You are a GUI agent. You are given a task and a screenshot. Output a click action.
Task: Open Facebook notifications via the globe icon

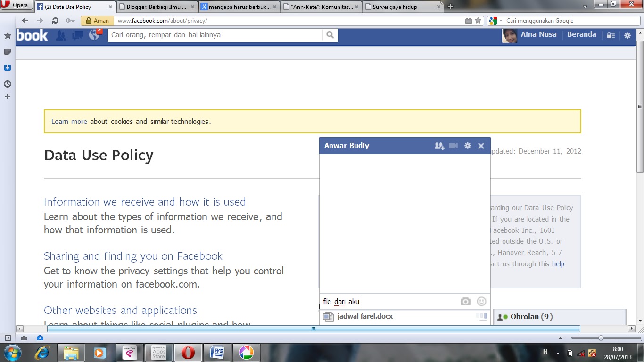93,35
